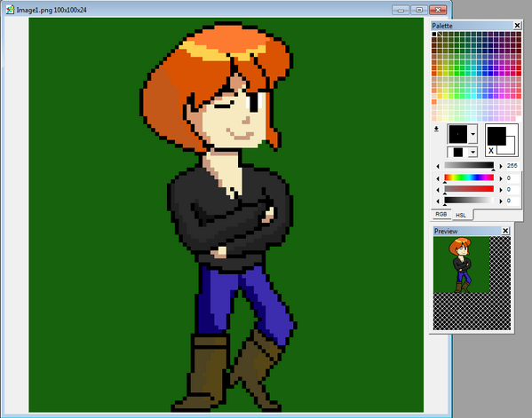Click the black-to-white luminance slider bar
The width and height of the screenshot is (532, 418).
pos(469,200)
